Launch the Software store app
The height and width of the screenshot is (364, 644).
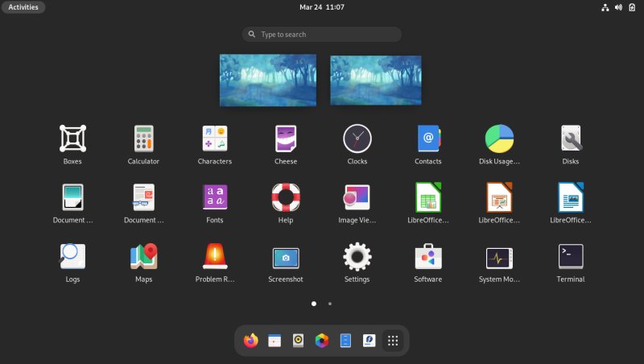(428, 263)
